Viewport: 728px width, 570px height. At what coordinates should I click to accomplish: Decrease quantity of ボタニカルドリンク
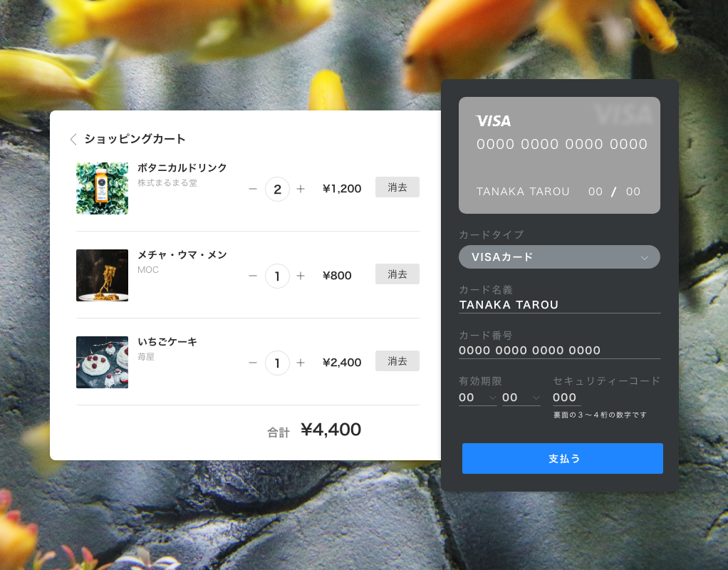coord(253,189)
